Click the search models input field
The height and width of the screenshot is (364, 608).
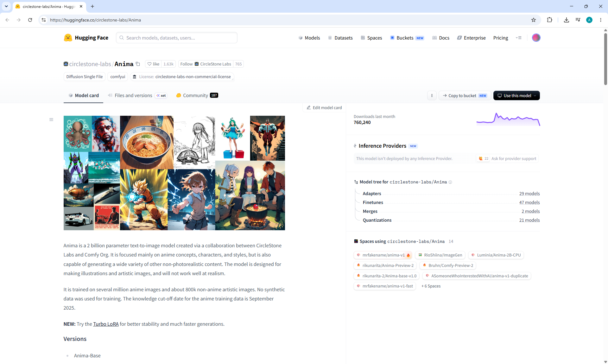point(177,38)
